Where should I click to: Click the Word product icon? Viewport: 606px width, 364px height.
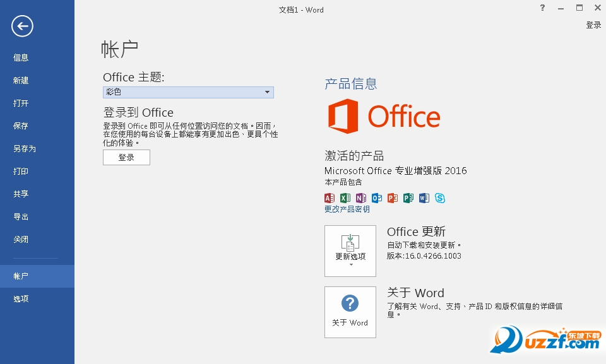click(x=424, y=198)
